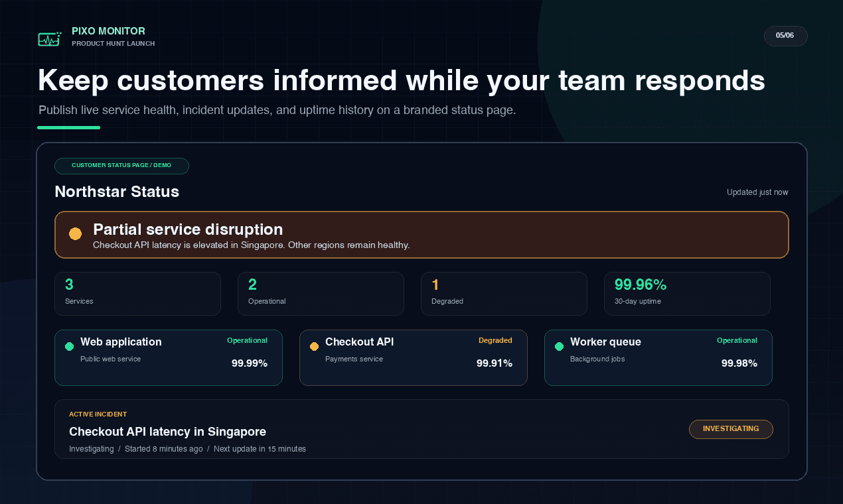
Task: Click the Pixo Monitor pulse logo icon
Action: [50, 38]
